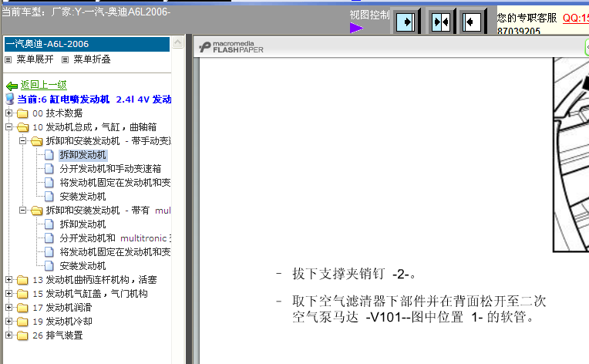Click folder icon of 拆卸和安装发动机 带手动变速箱
The height and width of the screenshot is (364, 589).
pos(36,141)
